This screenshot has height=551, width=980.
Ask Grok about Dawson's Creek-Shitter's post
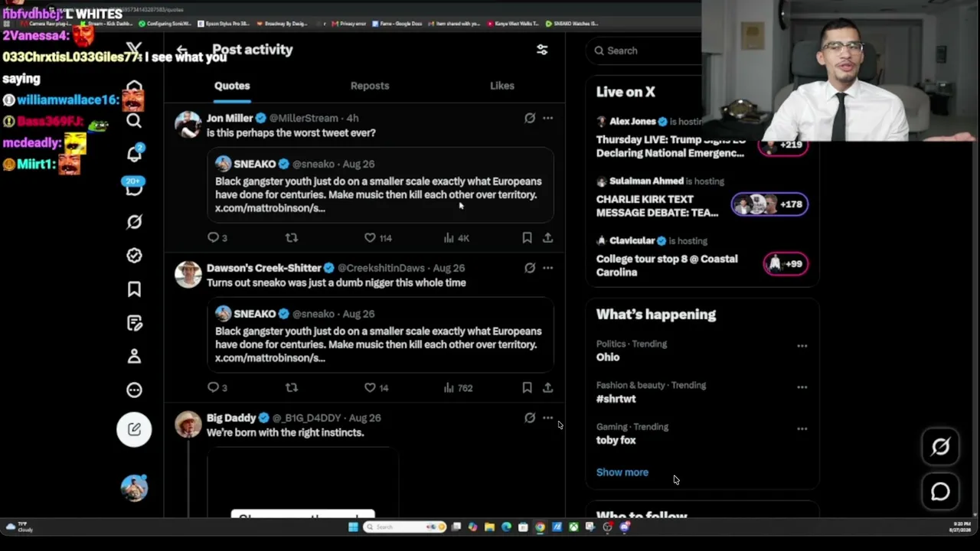pyautogui.click(x=529, y=268)
